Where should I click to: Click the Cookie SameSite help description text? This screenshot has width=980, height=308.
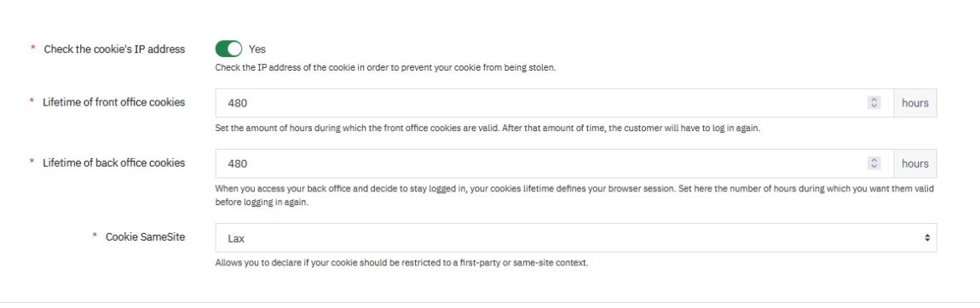point(401,263)
